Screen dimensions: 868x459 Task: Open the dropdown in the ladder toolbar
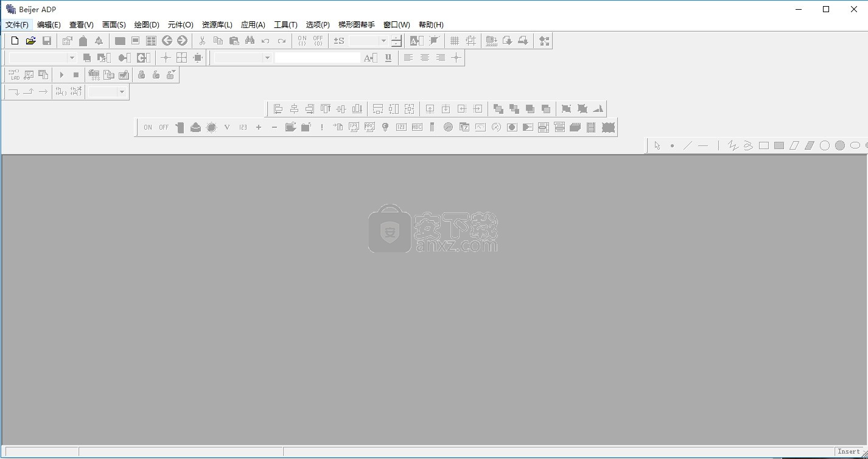pos(122,92)
